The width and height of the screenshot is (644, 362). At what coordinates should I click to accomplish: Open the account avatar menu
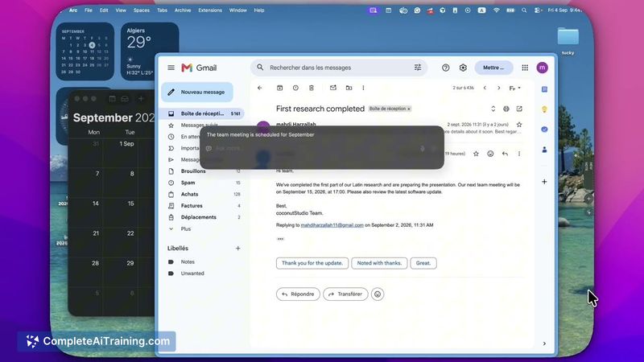pos(542,68)
